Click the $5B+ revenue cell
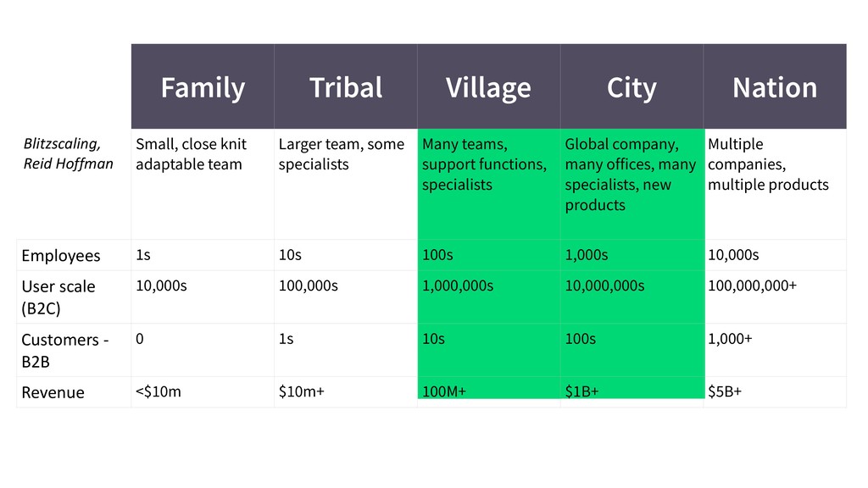This screenshot has width=868, height=488. click(x=775, y=392)
